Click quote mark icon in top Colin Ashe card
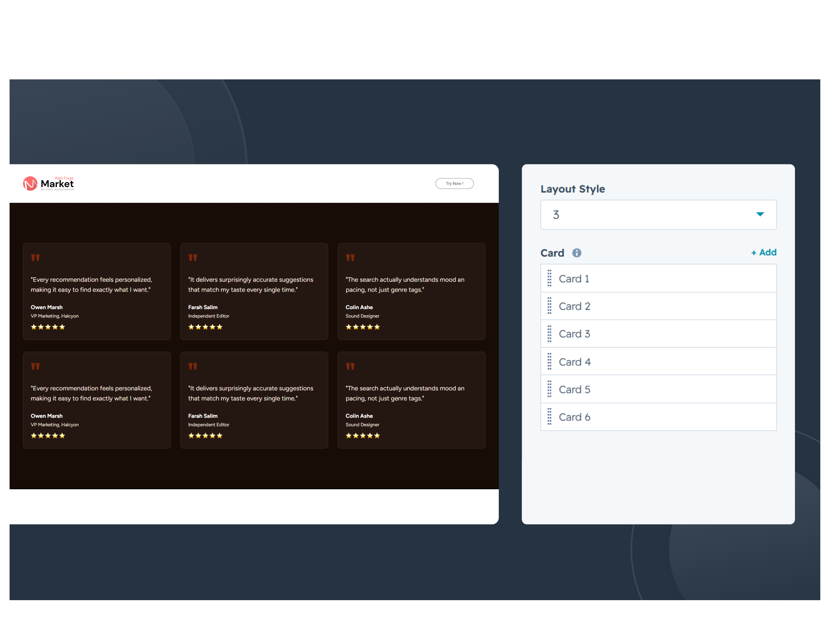This screenshot has height=630, width=840. (x=350, y=258)
